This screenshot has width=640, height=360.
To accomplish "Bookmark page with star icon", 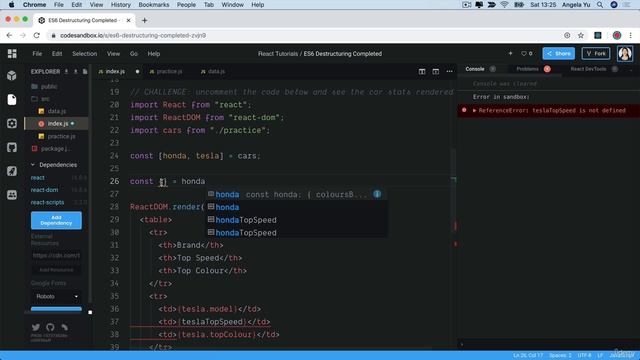I will click(x=581, y=36).
